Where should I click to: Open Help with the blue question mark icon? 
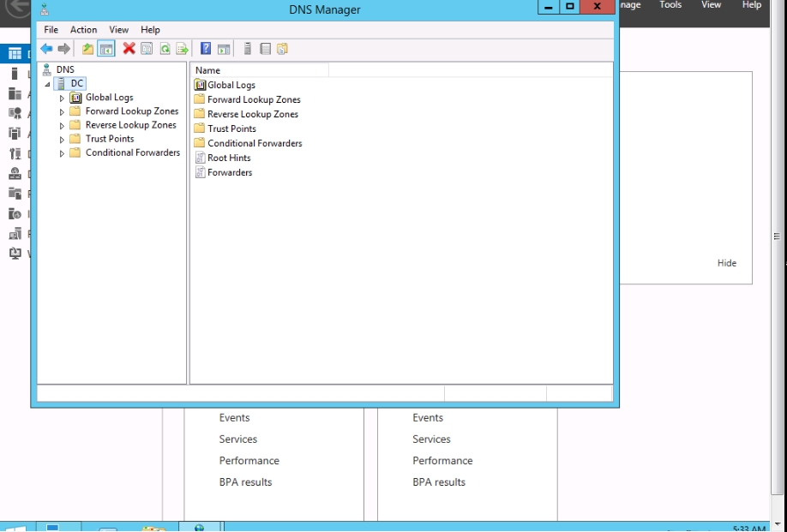click(206, 49)
